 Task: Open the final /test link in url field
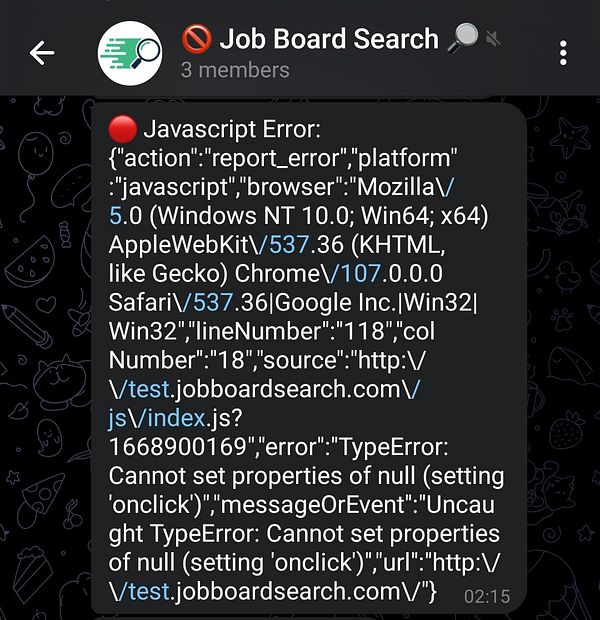(140, 591)
